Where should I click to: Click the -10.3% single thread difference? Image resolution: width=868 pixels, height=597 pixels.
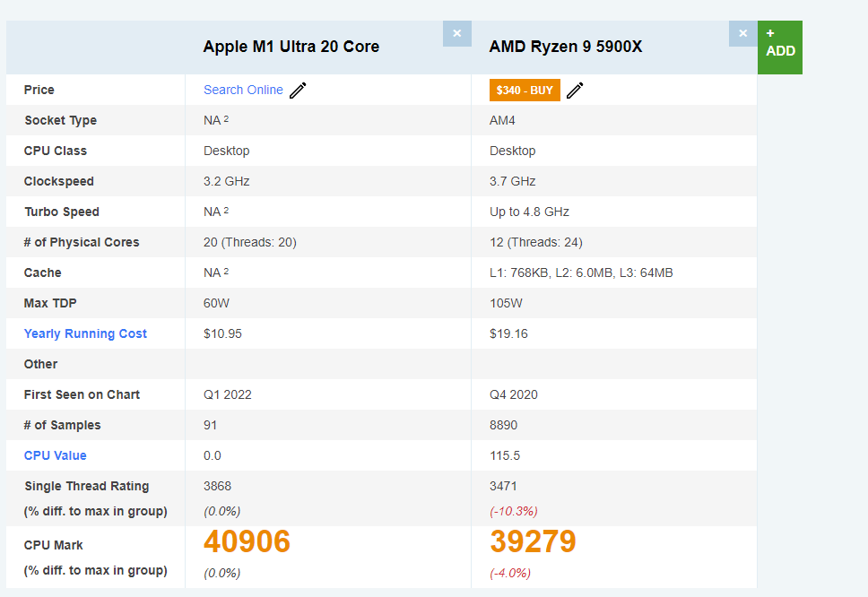click(x=513, y=511)
